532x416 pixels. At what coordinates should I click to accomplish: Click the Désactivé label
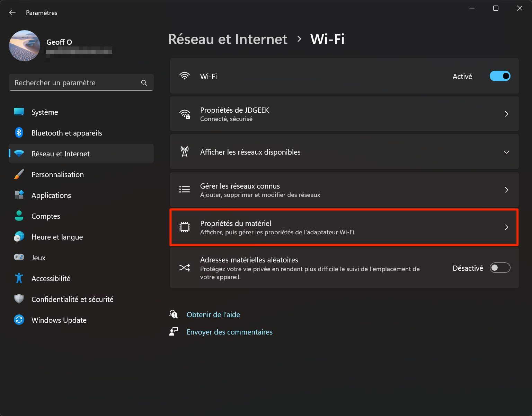468,268
